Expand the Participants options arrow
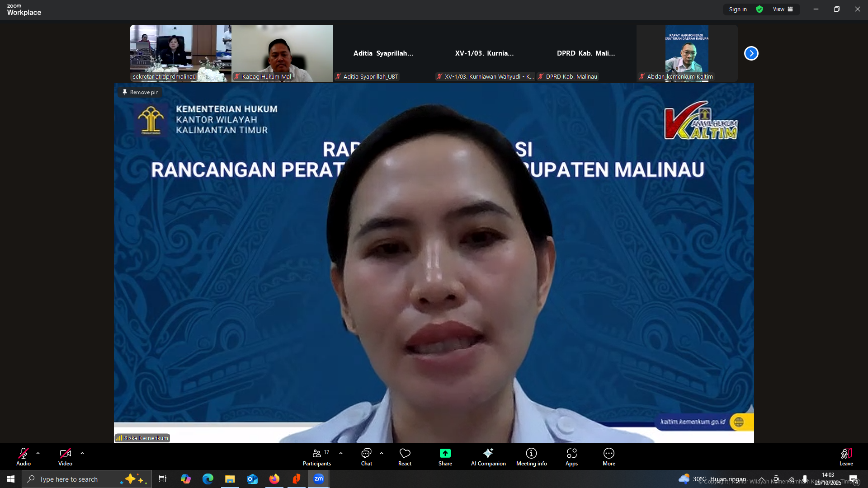 pyautogui.click(x=341, y=453)
